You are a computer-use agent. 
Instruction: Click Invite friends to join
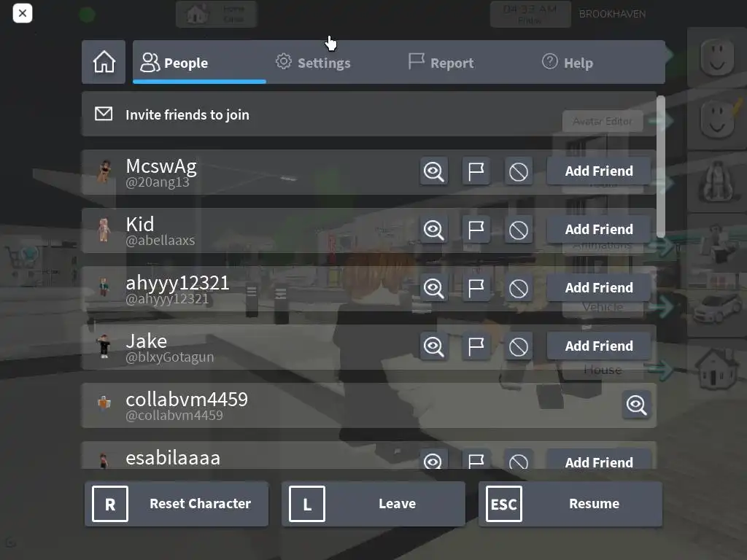pyautogui.click(x=369, y=114)
